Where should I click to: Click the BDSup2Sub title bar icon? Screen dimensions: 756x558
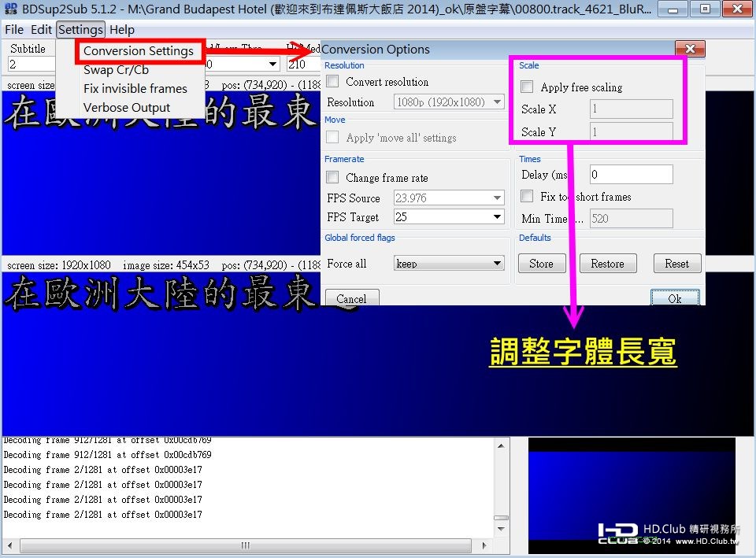(10, 9)
